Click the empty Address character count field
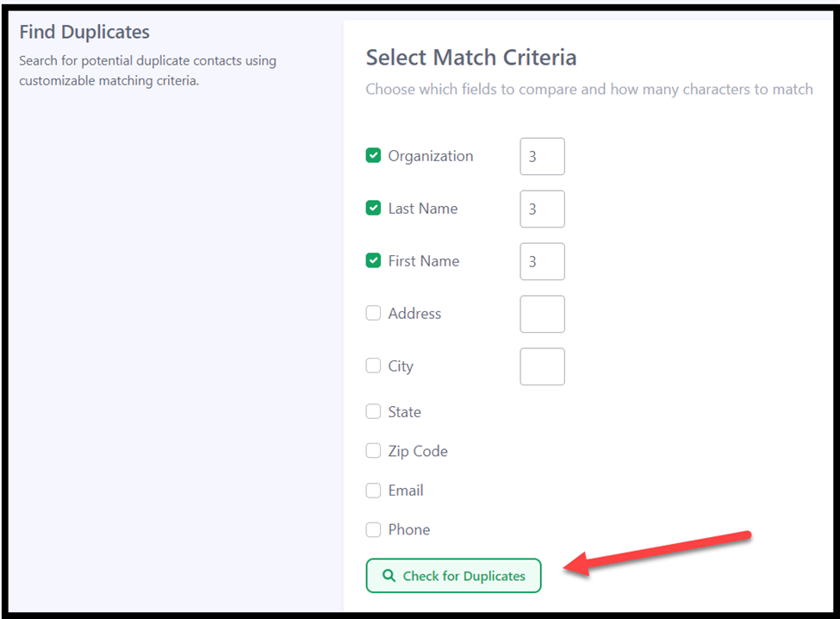The height and width of the screenshot is (619, 840). 542,314
